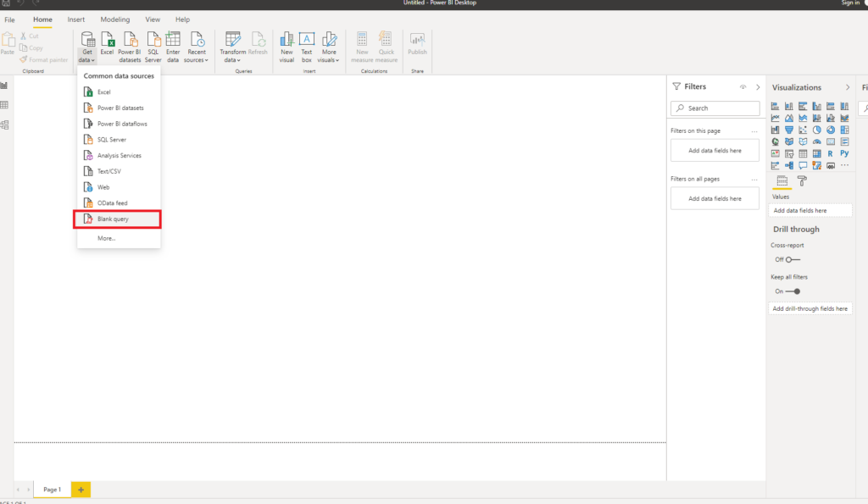Toggle the Cross-report switch
The height and width of the screenshot is (504, 868).
point(793,259)
